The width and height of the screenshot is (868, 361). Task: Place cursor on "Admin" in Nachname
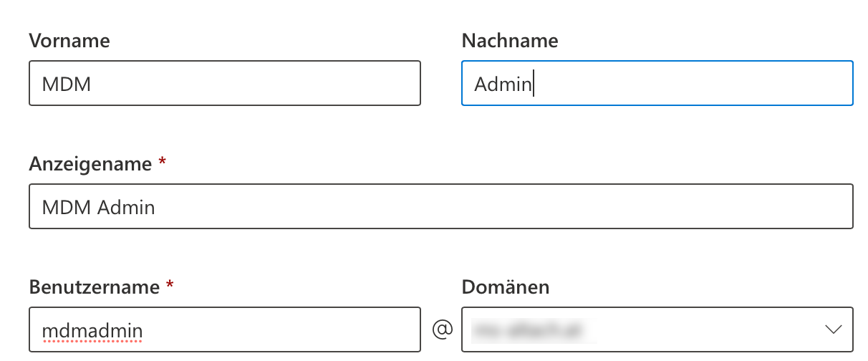coord(502,85)
